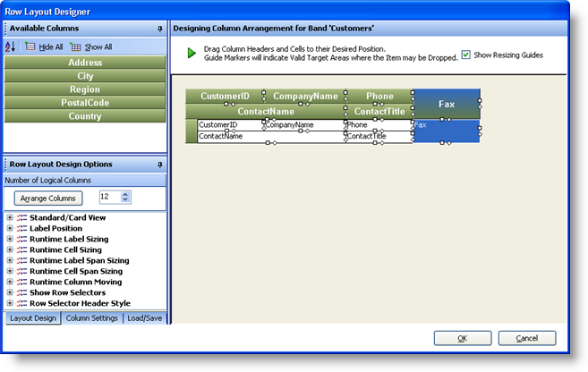
Task: Pin the Available Columns panel
Action: pyautogui.click(x=159, y=29)
